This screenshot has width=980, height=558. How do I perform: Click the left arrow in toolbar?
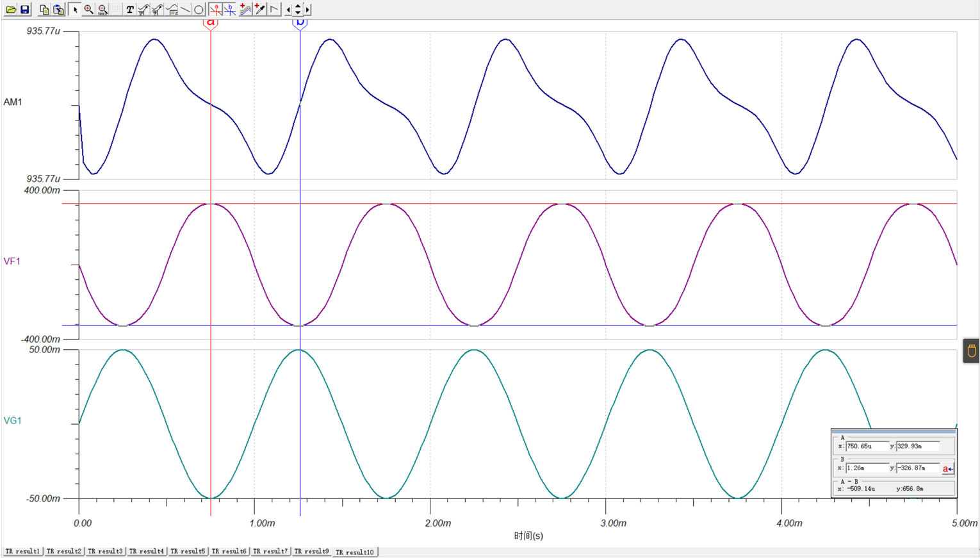[x=288, y=10]
